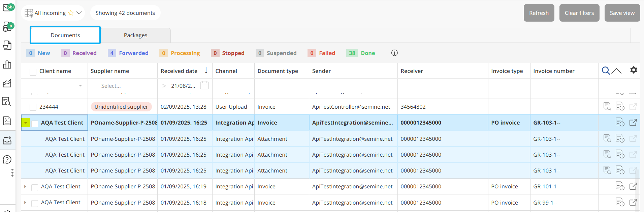Sort by the Document type column header
The height and width of the screenshot is (212, 644).
[x=278, y=71]
